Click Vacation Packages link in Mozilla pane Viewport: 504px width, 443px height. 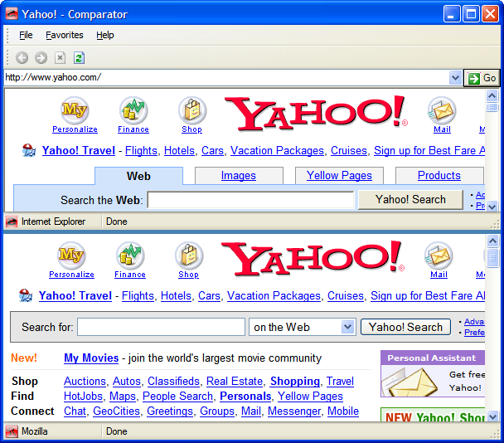[x=274, y=295]
